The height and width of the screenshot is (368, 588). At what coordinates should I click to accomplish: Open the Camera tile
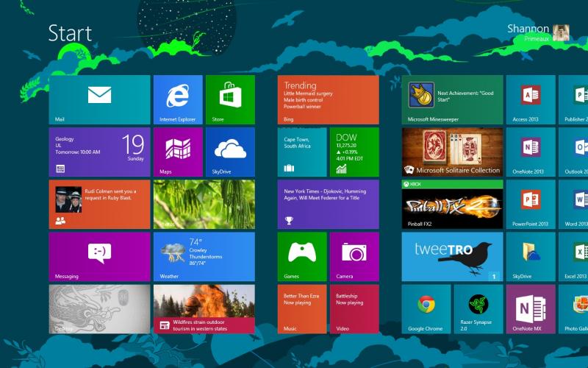(354, 256)
